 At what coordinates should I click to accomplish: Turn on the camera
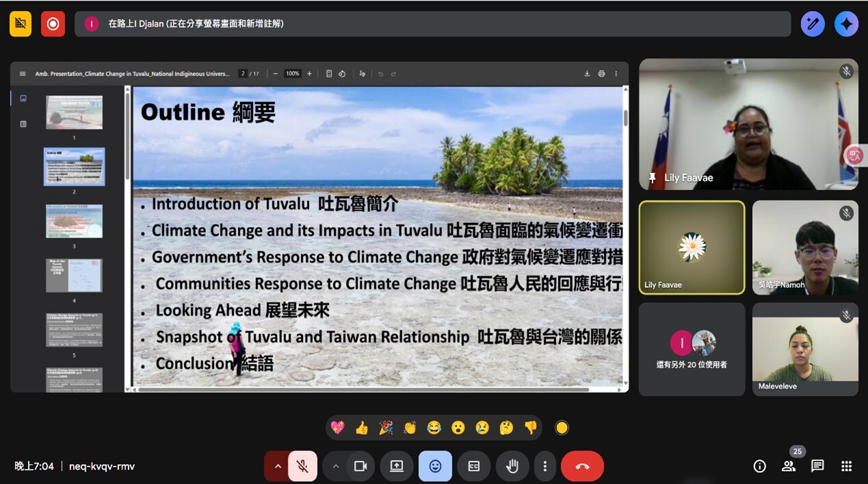(360, 466)
